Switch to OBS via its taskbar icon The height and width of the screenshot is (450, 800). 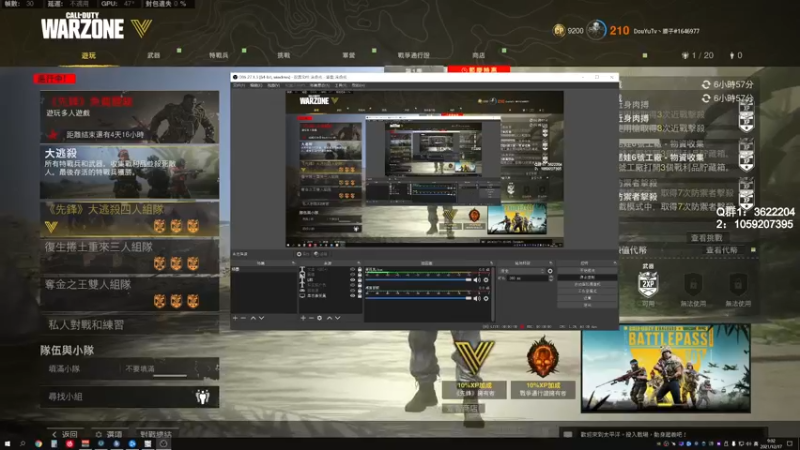coord(163,444)
